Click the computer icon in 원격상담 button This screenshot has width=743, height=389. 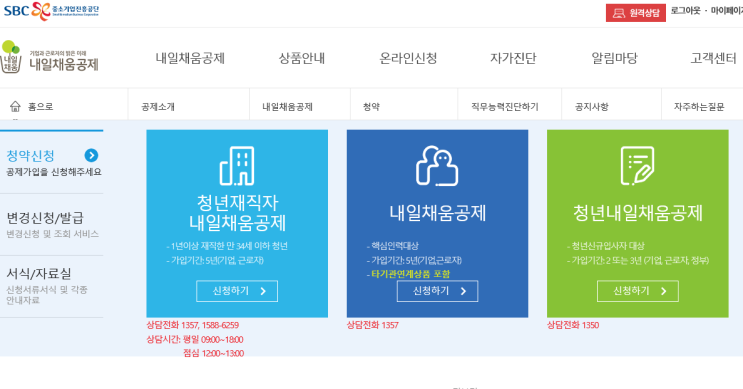point(618,13)
